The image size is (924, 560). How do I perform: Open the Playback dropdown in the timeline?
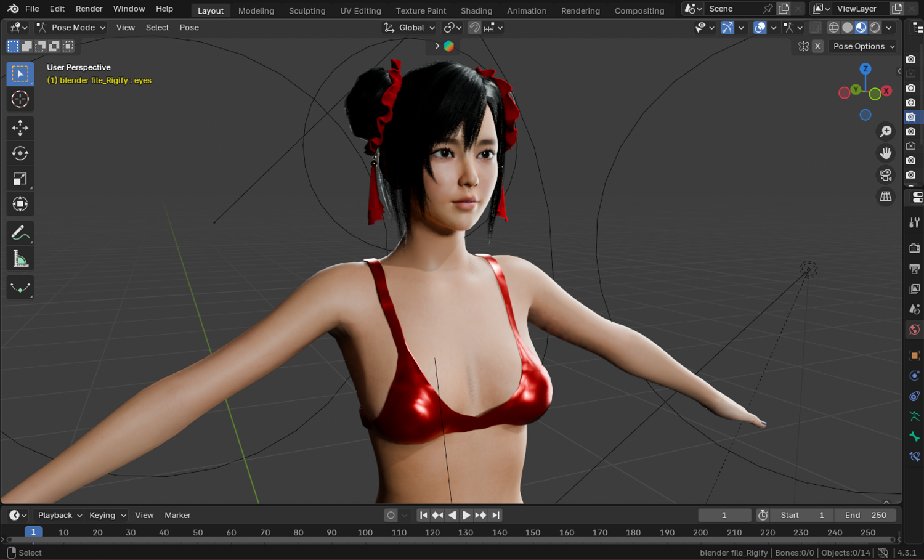pos(60,515)
